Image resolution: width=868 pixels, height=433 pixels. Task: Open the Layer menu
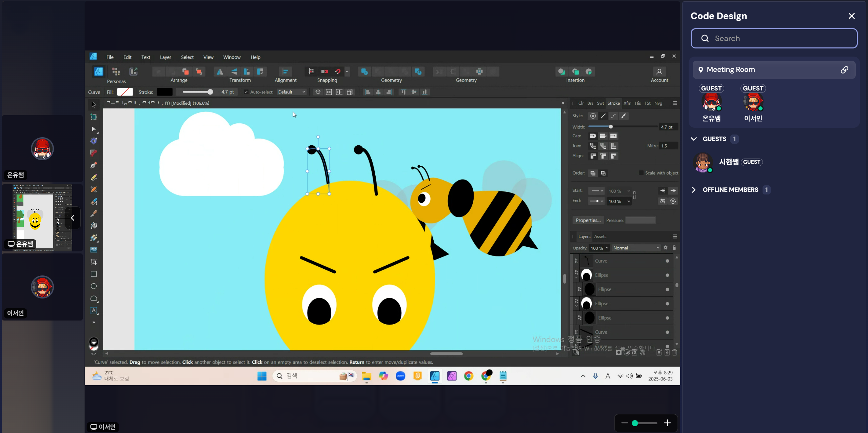click(165, 57)
